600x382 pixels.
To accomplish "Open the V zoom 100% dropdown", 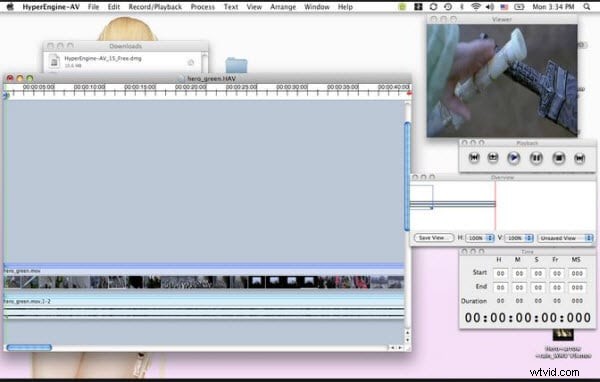I will [519, 238].
